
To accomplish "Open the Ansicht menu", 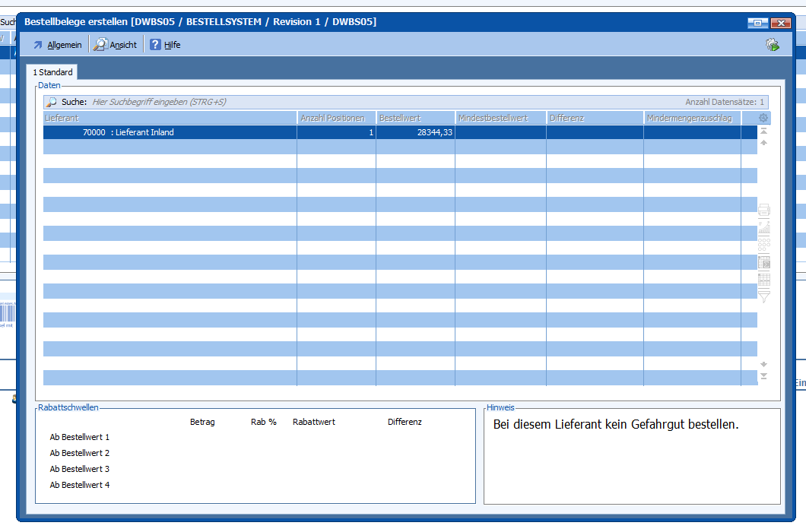I will coord(116,45).
